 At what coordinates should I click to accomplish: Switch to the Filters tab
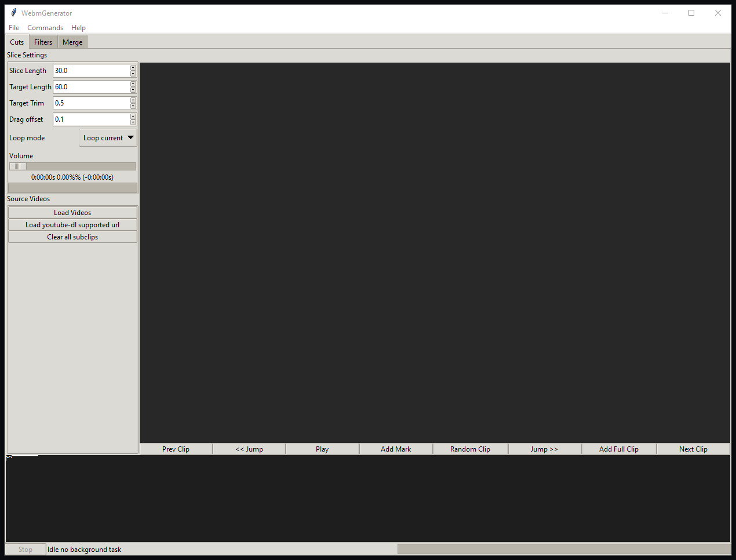pos(43,42)
